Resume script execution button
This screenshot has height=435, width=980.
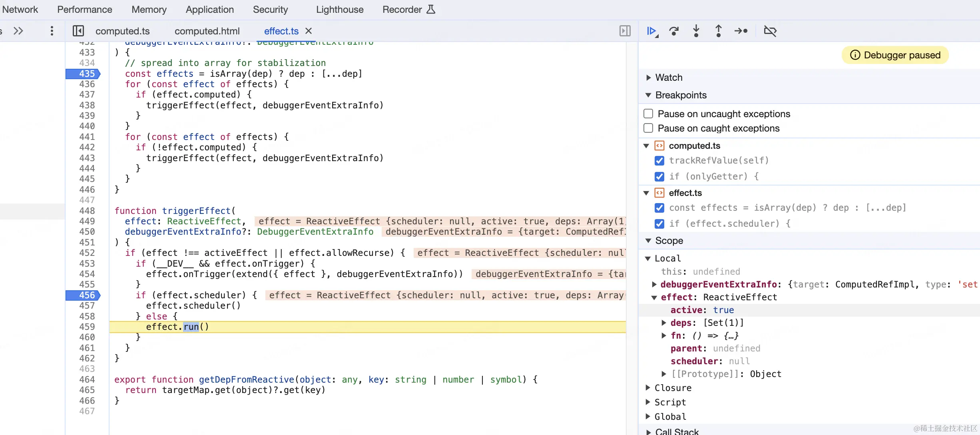point(652,31)
